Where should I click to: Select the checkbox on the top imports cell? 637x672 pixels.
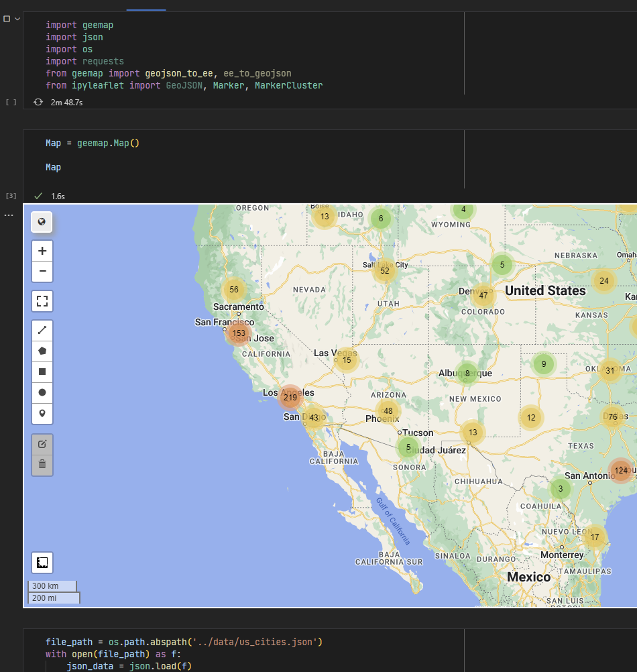(7, 18)
